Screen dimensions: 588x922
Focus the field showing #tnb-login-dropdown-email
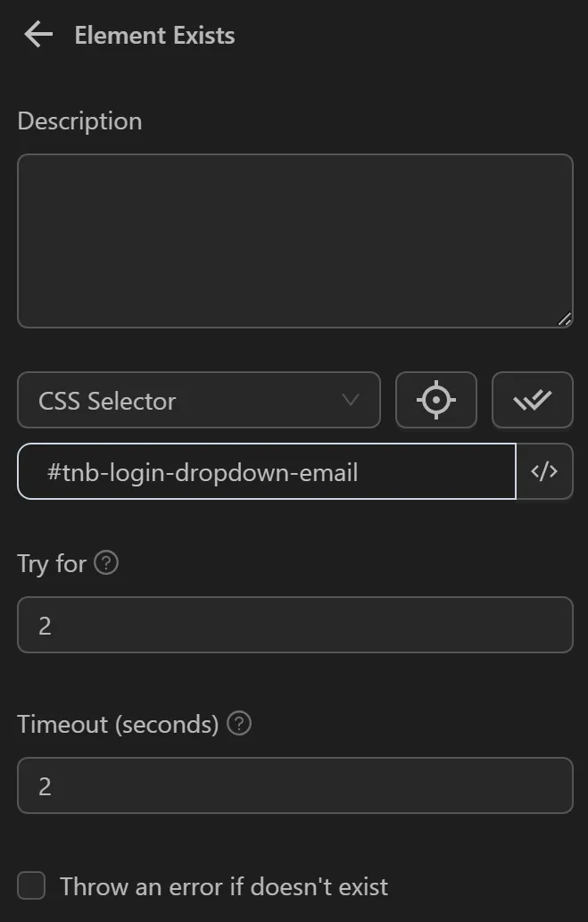tap(268, 471)
